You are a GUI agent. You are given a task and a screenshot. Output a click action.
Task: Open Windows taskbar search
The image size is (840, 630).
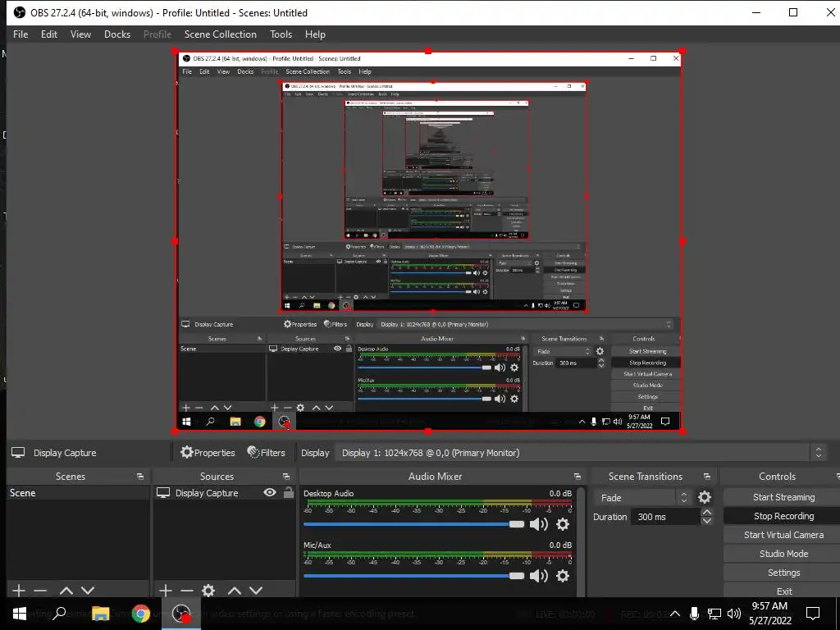coord(59,614)
